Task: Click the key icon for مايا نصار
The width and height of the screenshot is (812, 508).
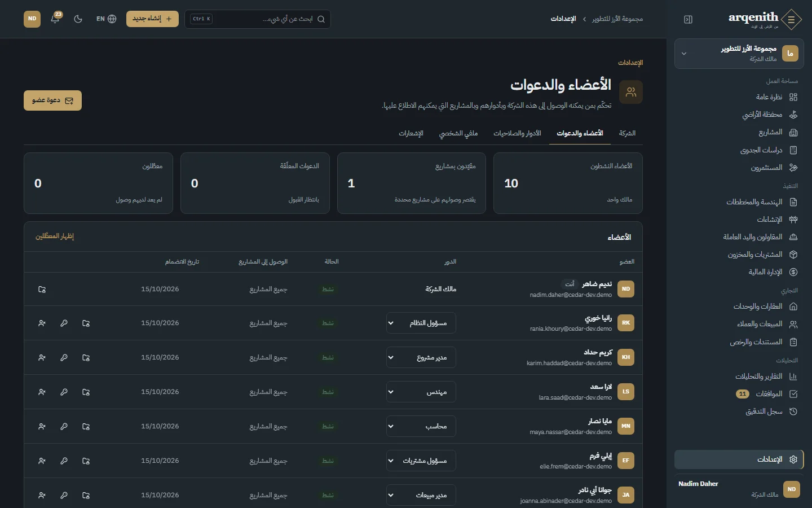Action: pyautogui.click(x=64, y=427)
